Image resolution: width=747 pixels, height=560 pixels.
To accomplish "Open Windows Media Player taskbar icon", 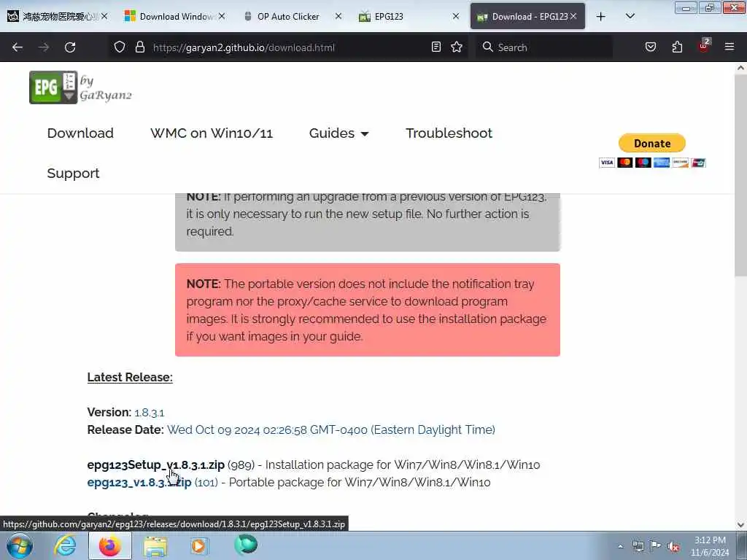I will [200, 545].
